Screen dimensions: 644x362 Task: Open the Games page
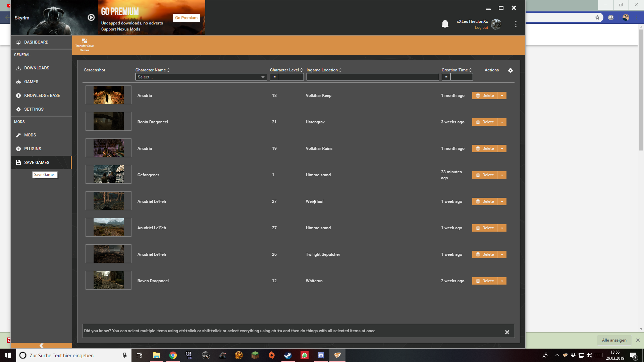point(41,82)
